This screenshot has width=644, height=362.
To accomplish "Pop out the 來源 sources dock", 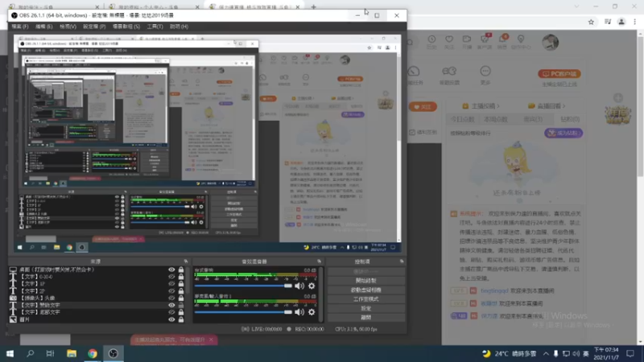I will (x=186, y=261).
